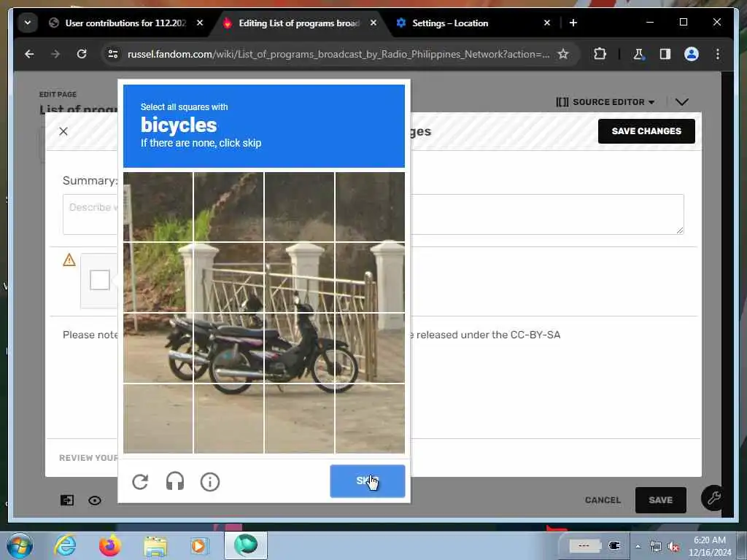Open a new browser tab with plus
This screenshot has width=747, height=560.
[x=573, y=23]
